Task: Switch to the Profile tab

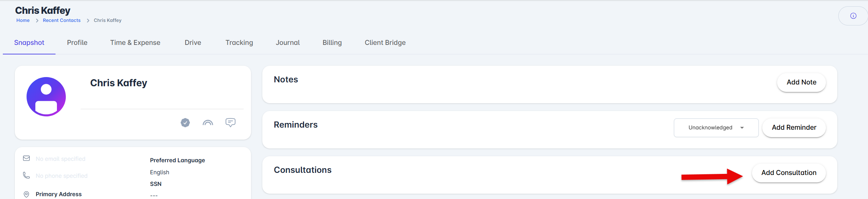Action: (x=77, y=43)
